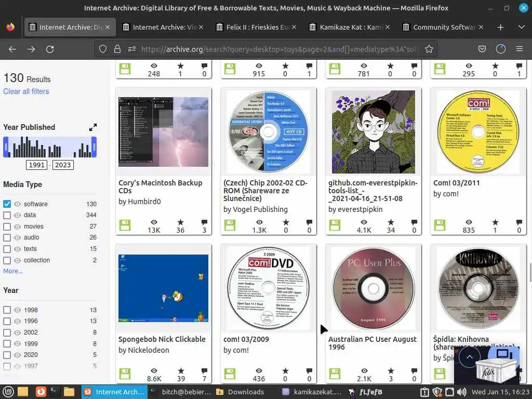
Task: Open github everestpipkin illustration thumbnail
Action: point(373,132)
